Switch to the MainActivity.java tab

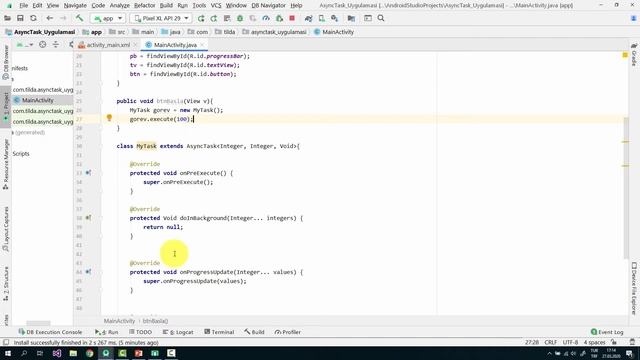(175, 45)
